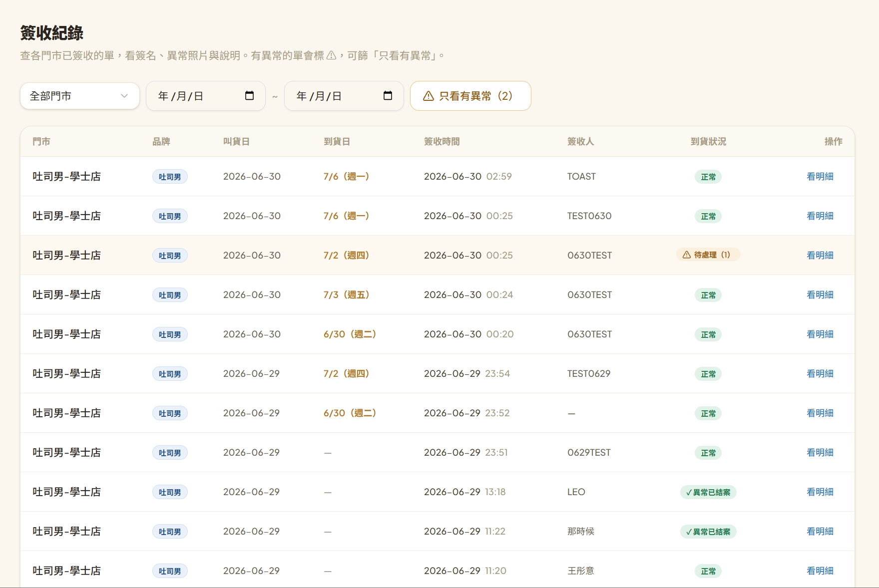Toggle the 只看有異常 (2) filter
Image resolution: width=879 pixels, height=588 pixels.
click(x=470, y=96)
